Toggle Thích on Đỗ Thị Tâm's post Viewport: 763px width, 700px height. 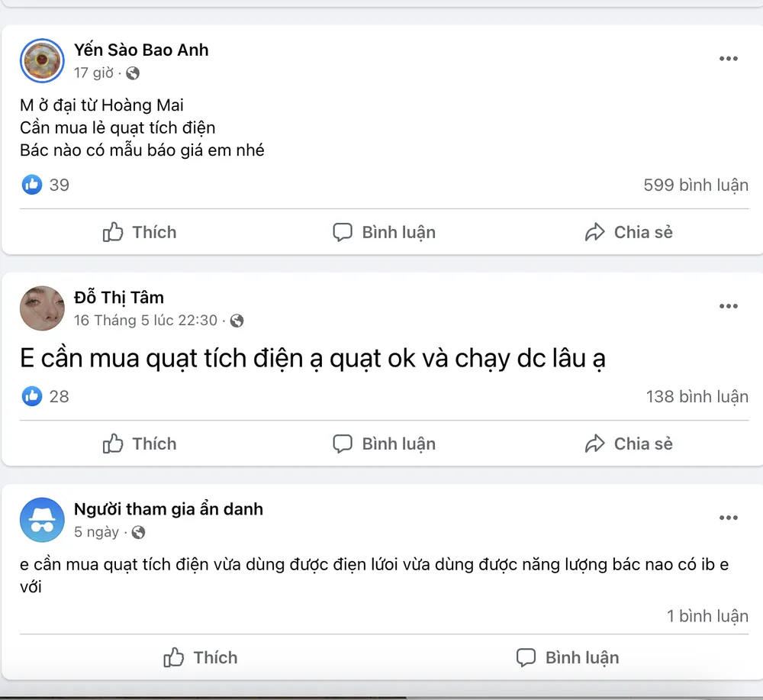coord(139,444)
